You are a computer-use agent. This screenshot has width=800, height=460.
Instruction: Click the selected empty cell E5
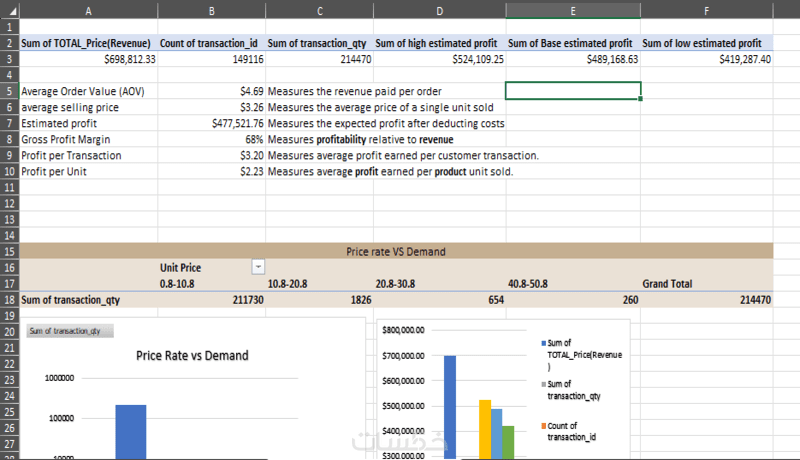pyautogui.click(x=573, y=91)
